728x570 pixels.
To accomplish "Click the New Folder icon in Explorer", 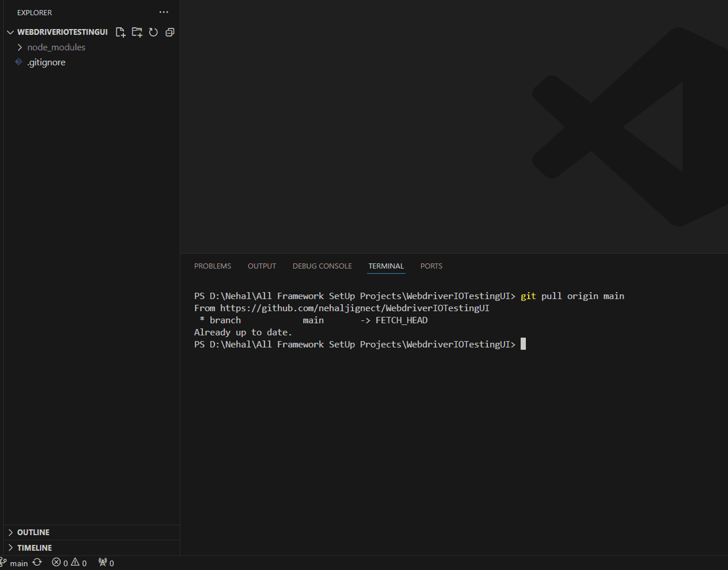I will pos(137,32).
